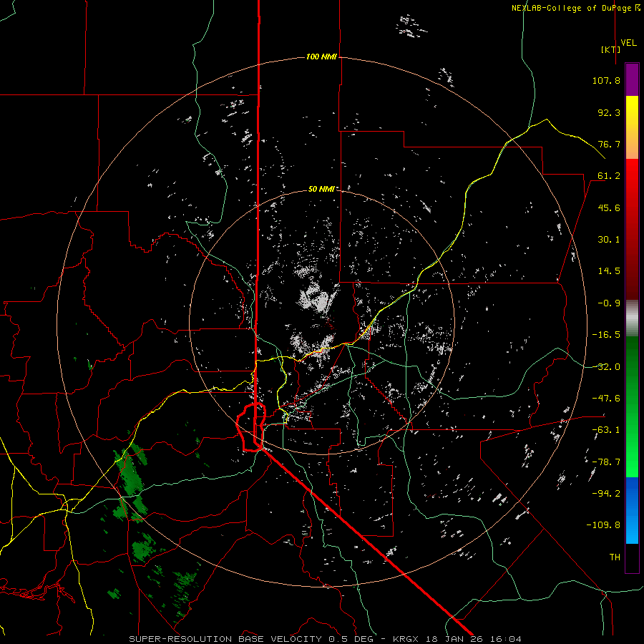
Task: Select the 14.5 scale value
Action: tap(609, 271)
